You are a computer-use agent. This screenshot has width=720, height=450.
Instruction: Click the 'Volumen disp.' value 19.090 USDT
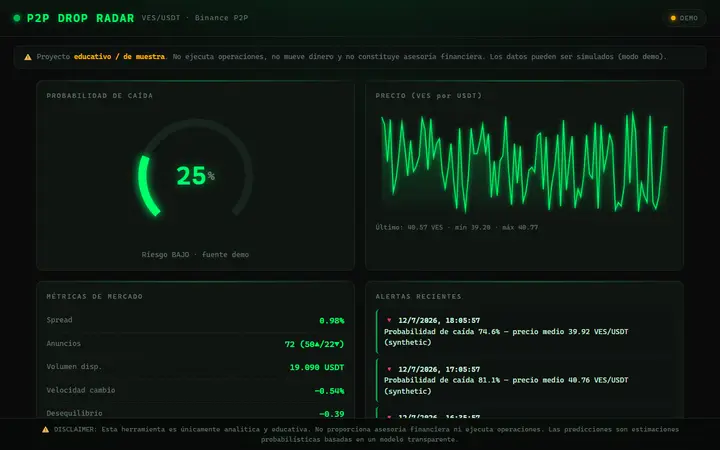point(316,367)
